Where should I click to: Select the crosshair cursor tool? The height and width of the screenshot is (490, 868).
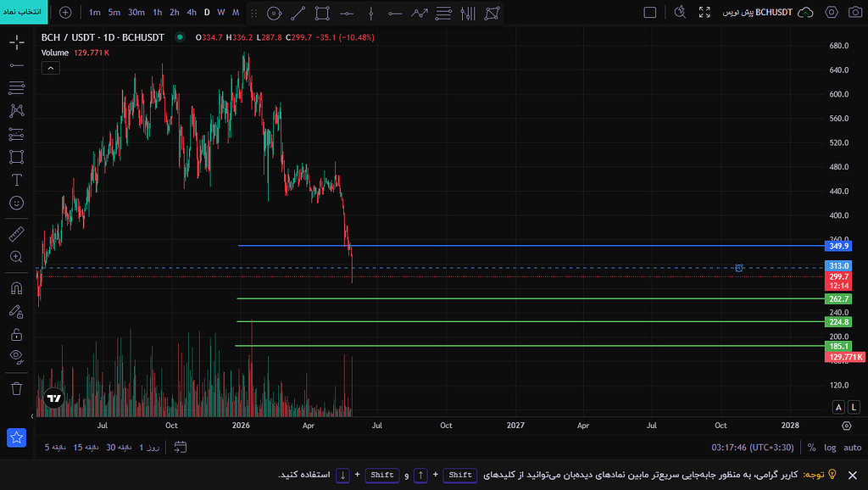[x=17, y=42]
